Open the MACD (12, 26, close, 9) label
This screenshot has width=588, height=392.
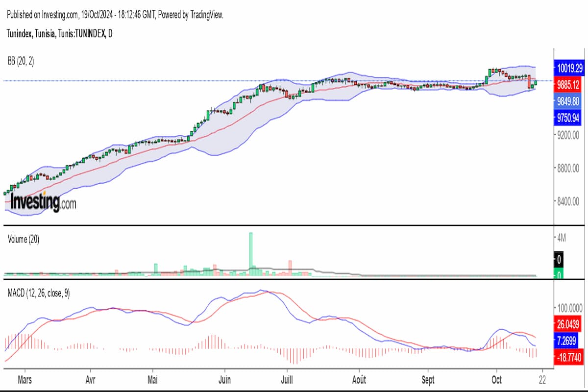click(39, 293)
